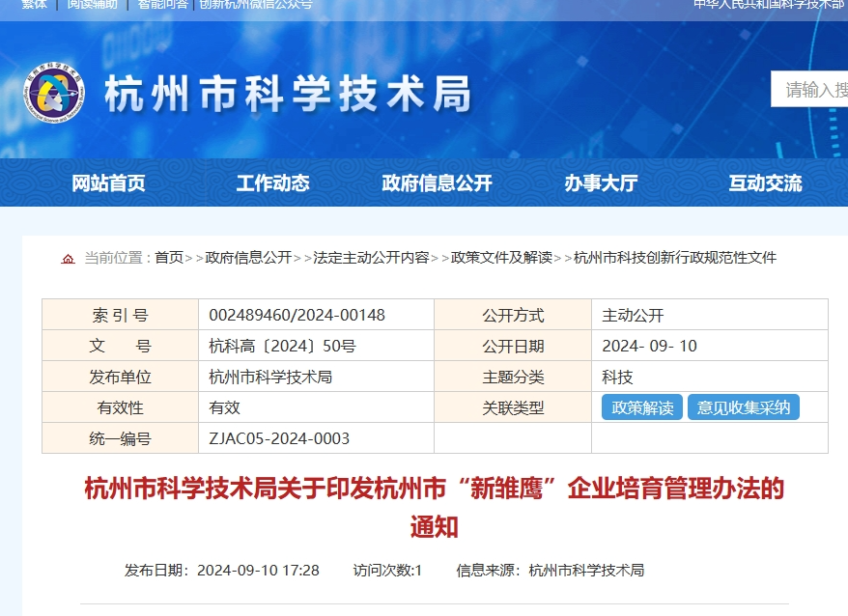This screenshot has height=616, width=848.
Task: Open the 工作动态 navigation tab
Action: [272, 183]
